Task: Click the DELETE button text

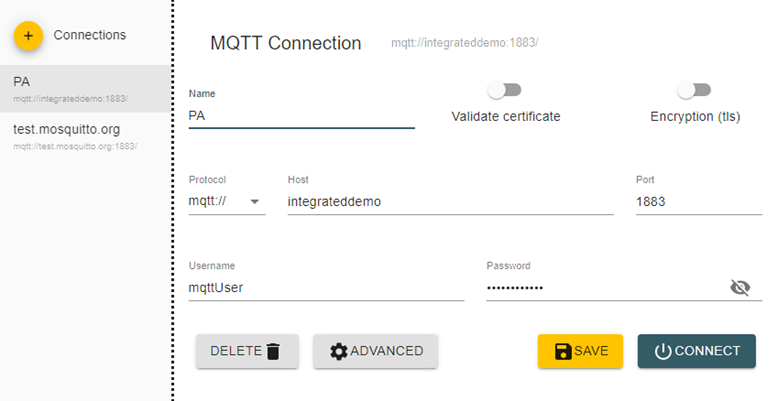Action: (236, 351)
